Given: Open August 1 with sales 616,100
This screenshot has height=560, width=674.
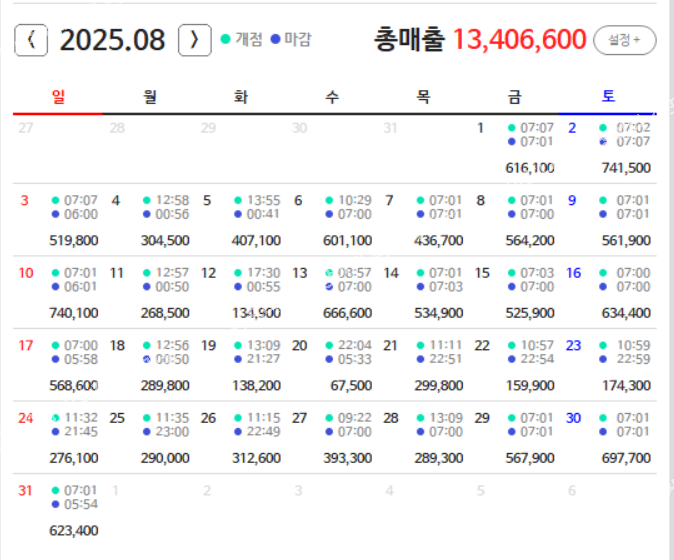Looking at the screenshot, I should [518, 148].
